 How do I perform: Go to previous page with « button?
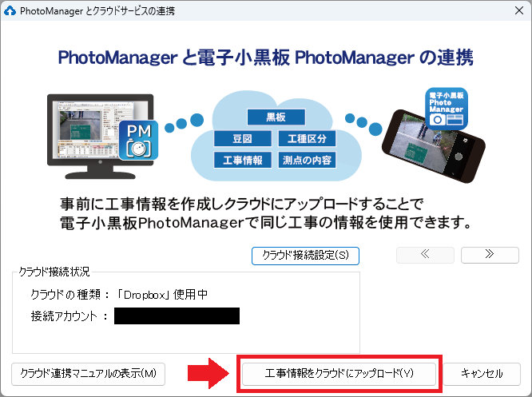point(425,255)
